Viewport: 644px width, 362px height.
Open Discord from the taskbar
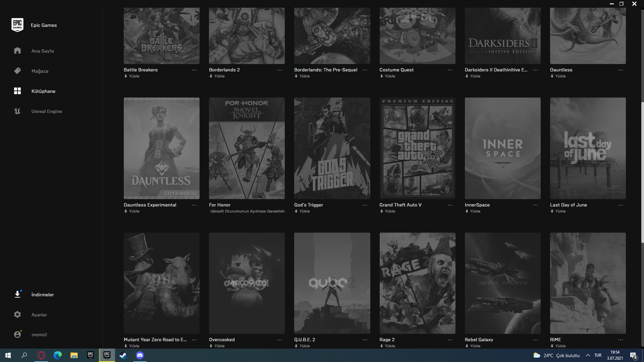coord(140,355)
